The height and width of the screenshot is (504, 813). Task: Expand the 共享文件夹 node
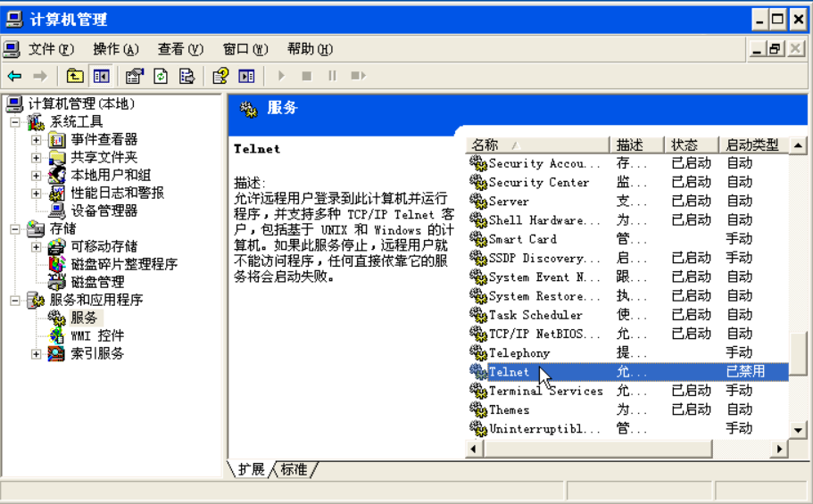[36, 158]
